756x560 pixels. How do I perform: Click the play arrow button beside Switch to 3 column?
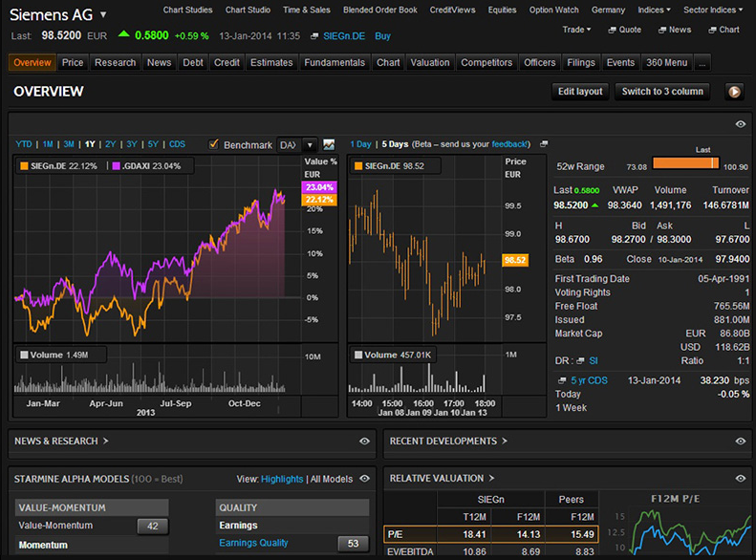(x=734, y=92)
